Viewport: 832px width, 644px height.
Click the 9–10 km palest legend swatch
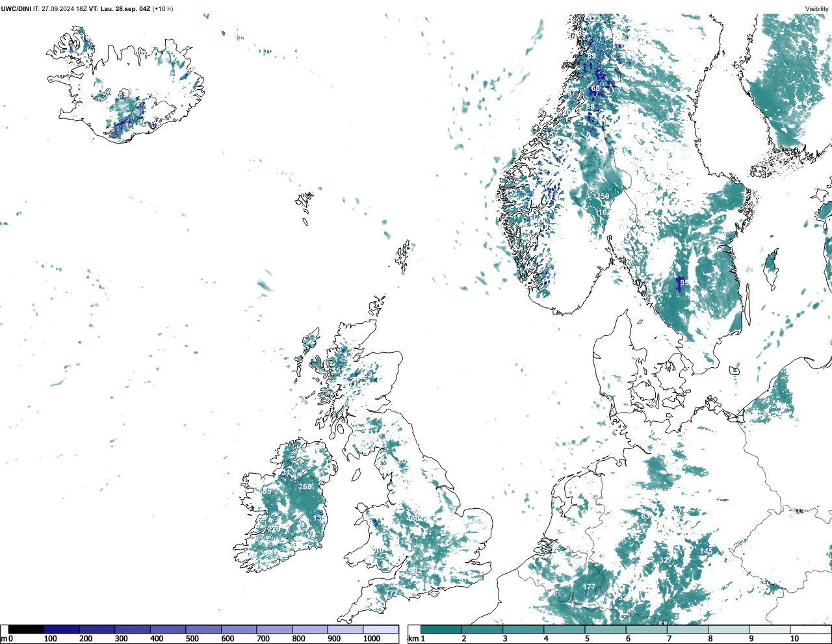click(x=770, y=629)
